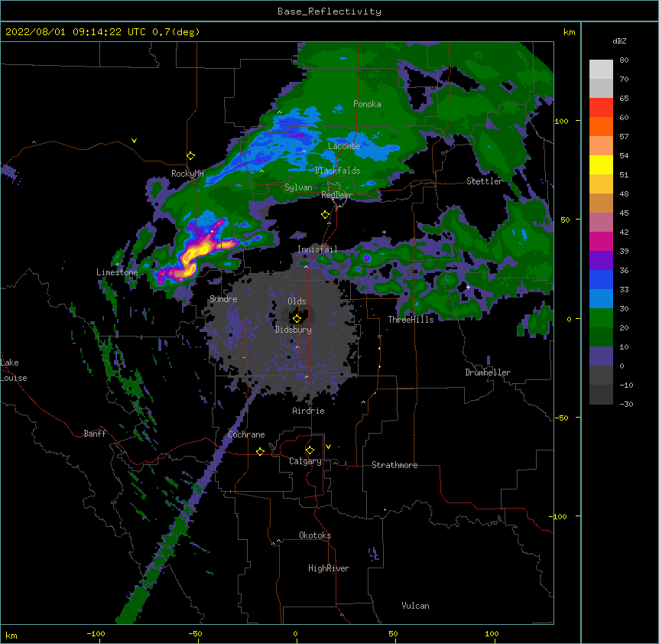Click the light blue 33 dBZ legend swatch
Viewport: 659px width, 644px height.
click(x=601, y=299)
